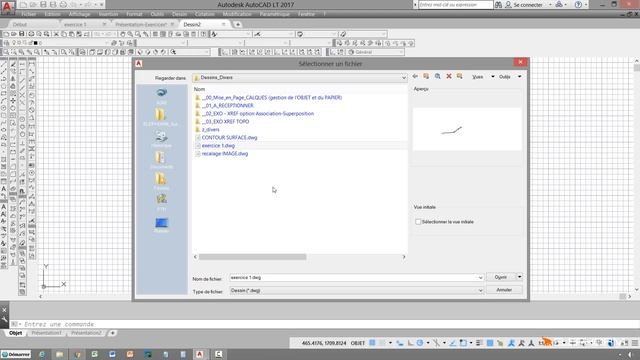Viewport: 640px width, 360px height.
Task: Select file CONTOUR SURFACE.dwg
Action: tap(229, 138)
